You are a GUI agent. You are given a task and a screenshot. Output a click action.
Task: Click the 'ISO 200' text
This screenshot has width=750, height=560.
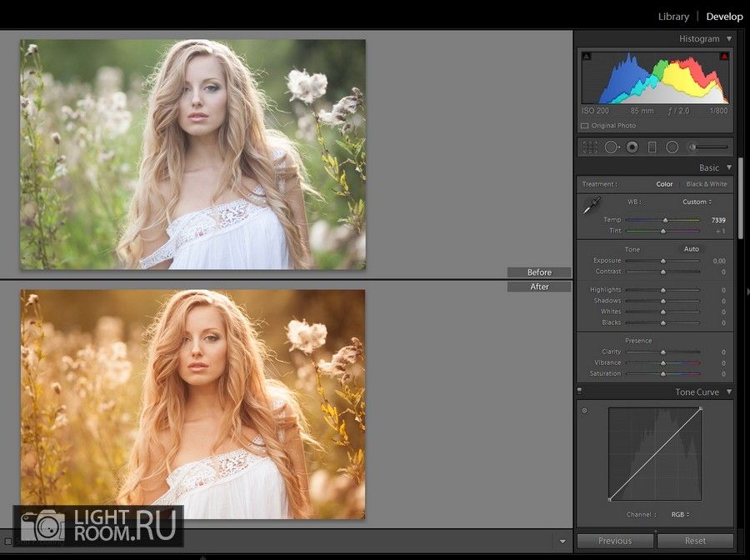(595, 111)
